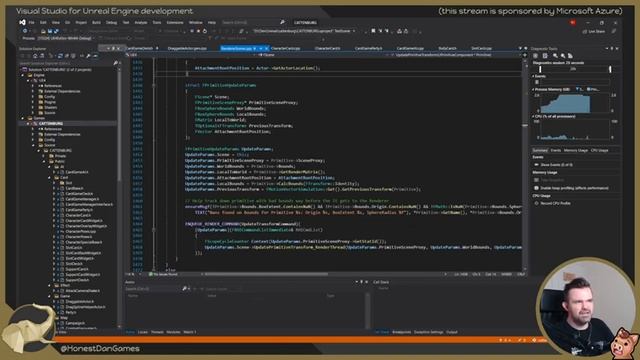Open the File menu
Image resolution: width=640 pixels, height=360 pixels.
[31, 22]
